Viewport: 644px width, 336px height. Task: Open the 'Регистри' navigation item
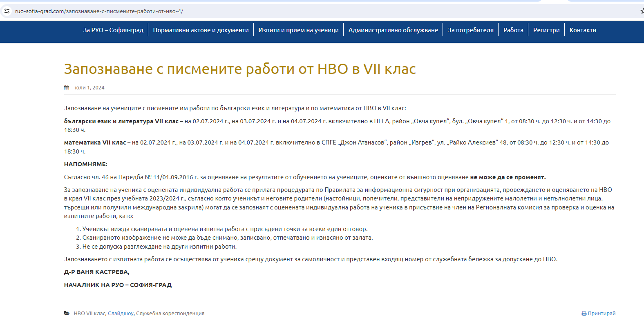pyautogui.click(x=546, y=30)
